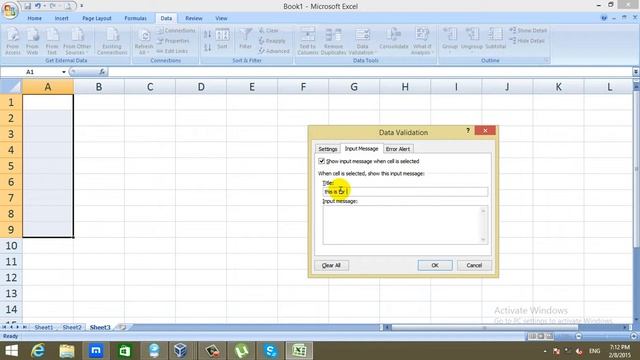Open From Other Sources menu

[77, 41]
